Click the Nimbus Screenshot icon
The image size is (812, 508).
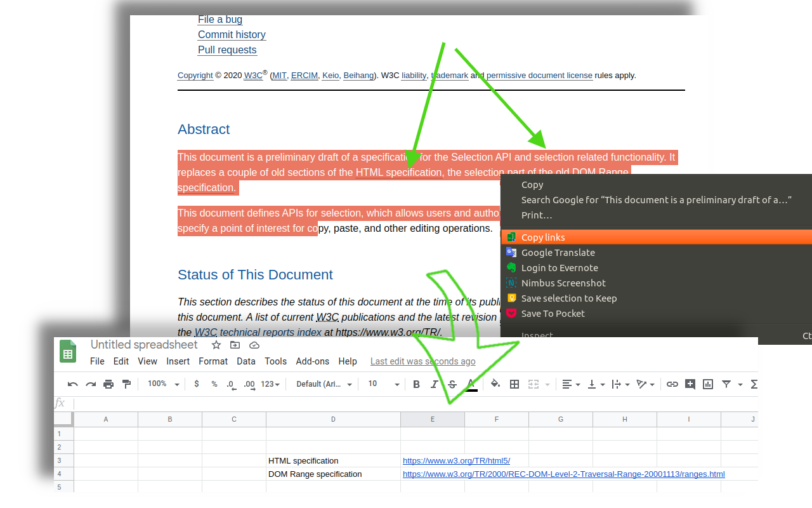(511, 283)
